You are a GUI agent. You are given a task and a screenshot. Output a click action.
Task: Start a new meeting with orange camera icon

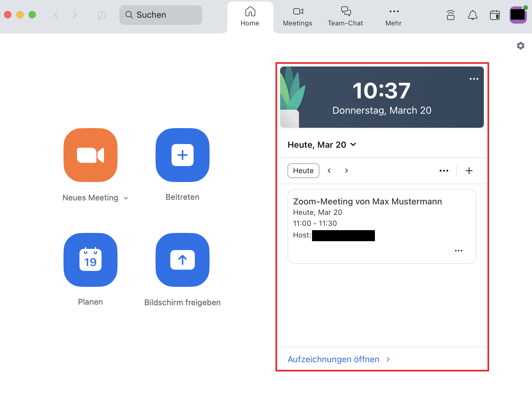91,155
